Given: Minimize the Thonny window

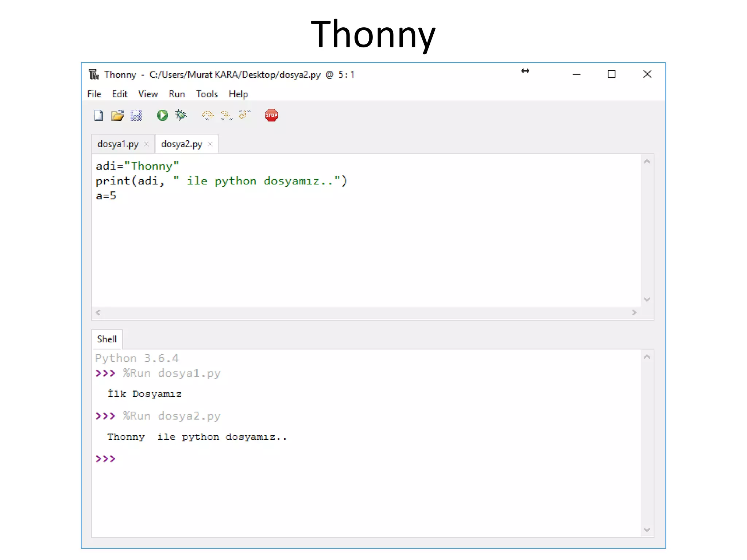Looking at the screenshot, I should (x=576, y=74).
